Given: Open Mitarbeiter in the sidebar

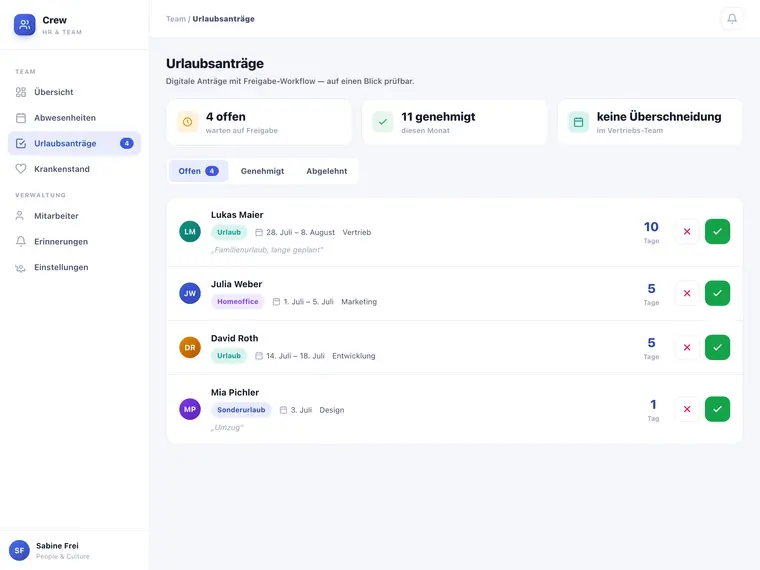Looking at the screenshot, I should point(74,216).
